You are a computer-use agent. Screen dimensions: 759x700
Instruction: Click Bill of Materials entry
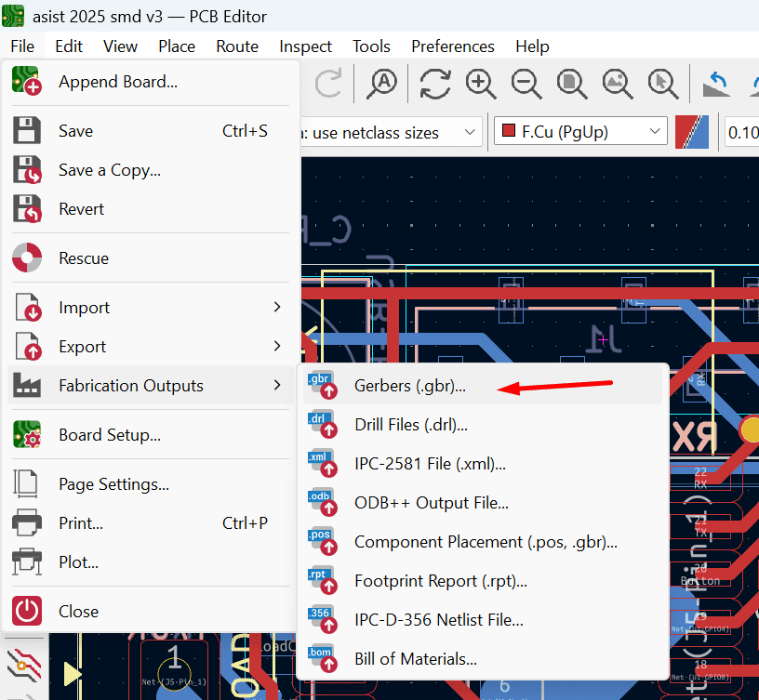click(x=415, y=659)
